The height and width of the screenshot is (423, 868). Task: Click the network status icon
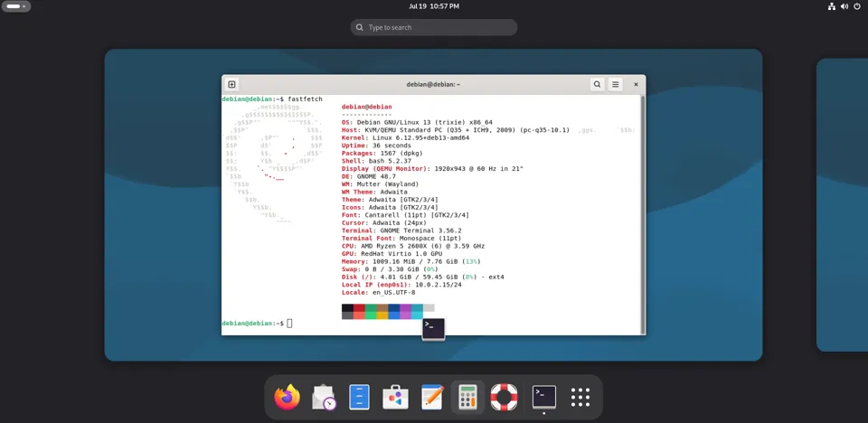[832, 6]
